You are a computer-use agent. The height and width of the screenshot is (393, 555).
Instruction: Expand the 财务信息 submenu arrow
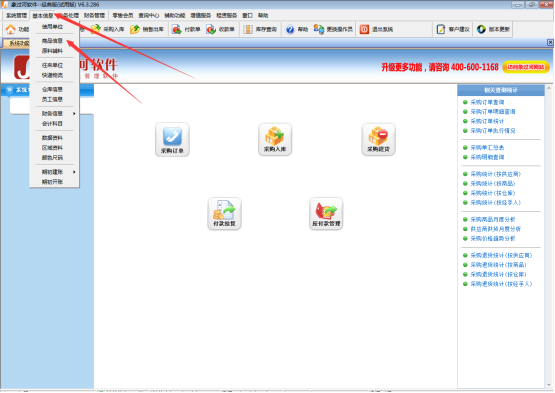point(74,114)
